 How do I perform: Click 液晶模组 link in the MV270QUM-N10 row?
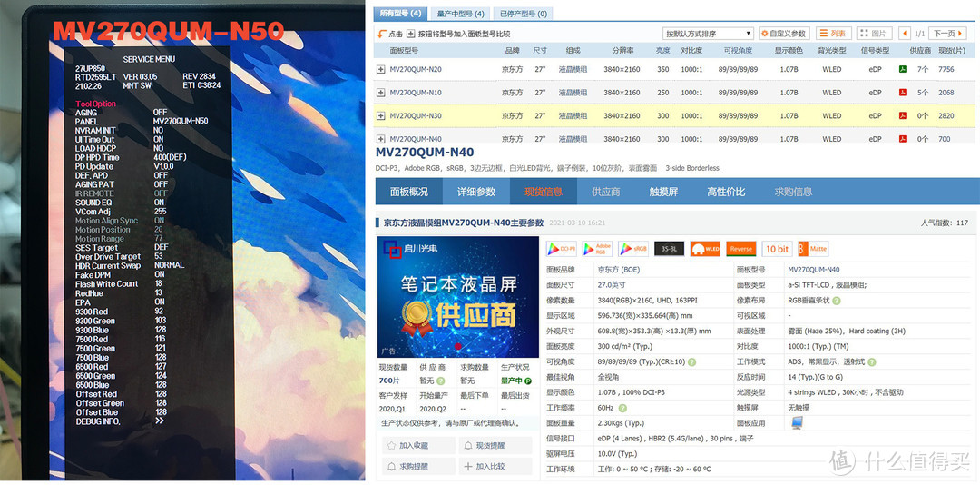click(573, 93)
